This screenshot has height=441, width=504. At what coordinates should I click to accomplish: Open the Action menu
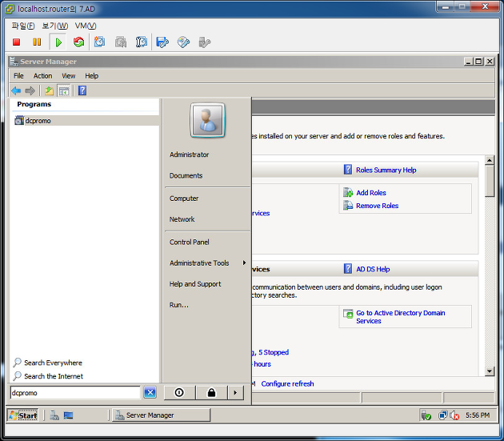[x=42, y=76]
